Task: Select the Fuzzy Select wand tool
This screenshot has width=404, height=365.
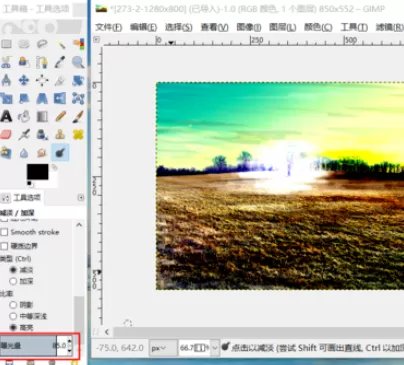Action: coord(60,44)
